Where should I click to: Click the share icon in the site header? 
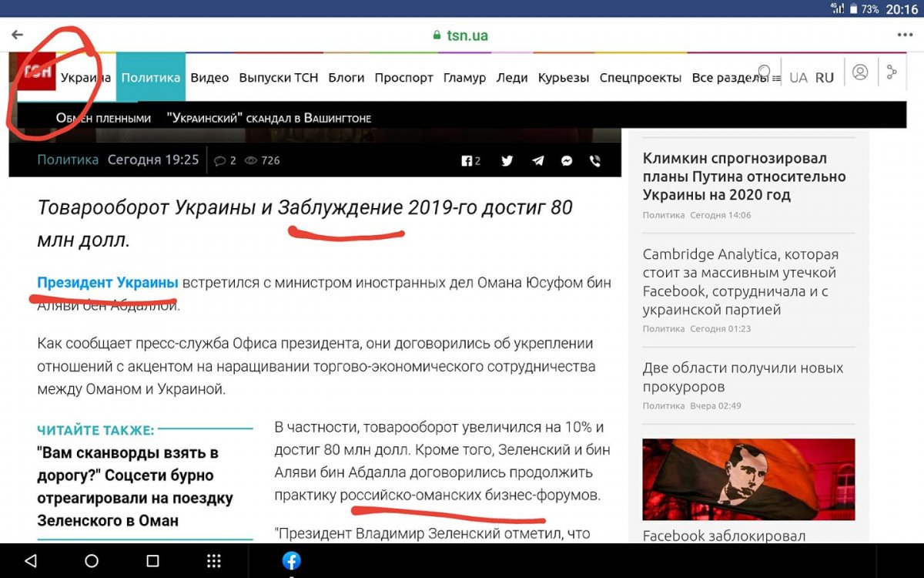click(892, 73)
